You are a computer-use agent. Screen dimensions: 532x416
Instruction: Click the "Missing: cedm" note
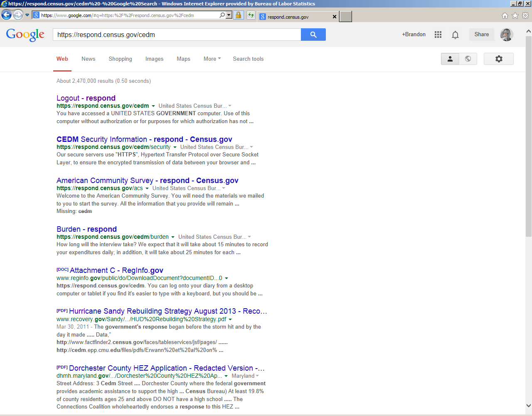[74, 211]
